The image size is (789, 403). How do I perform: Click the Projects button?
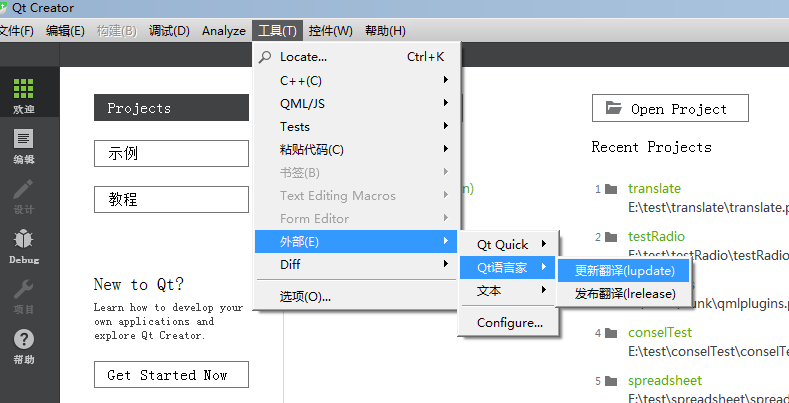click(172, 108)
